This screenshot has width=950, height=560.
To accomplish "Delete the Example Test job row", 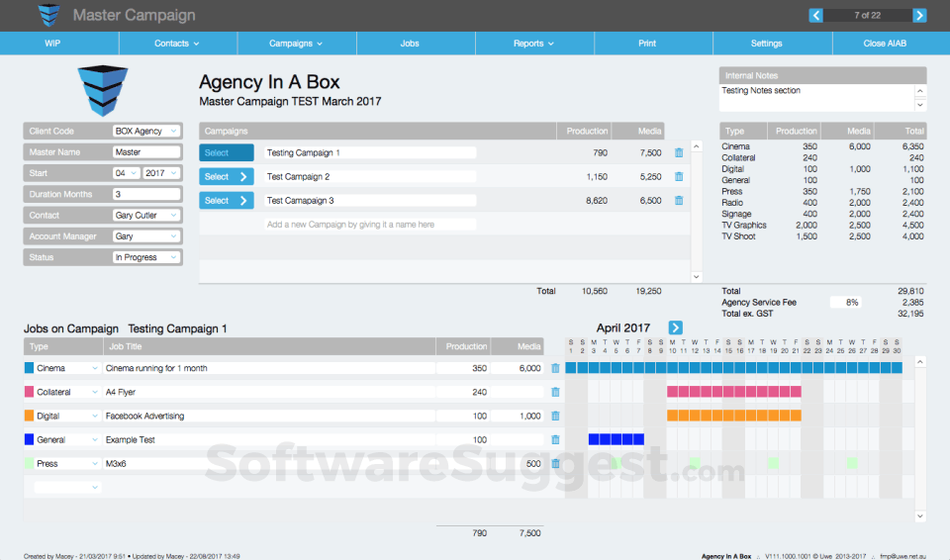I will (x=555, y=439).
